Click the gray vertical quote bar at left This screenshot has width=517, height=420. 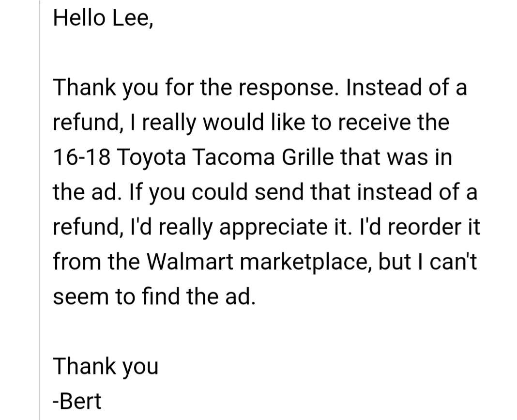39,210
